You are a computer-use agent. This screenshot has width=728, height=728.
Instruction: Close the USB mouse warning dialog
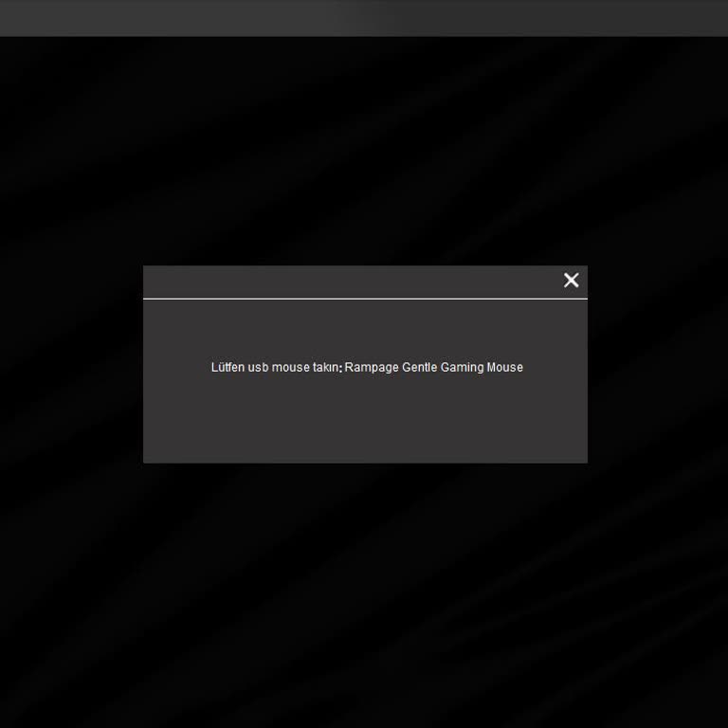point(571,280)
